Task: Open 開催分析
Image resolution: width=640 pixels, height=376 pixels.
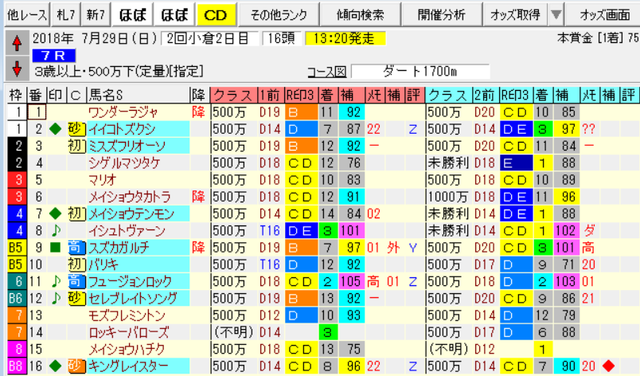Action: click(441, 15)
